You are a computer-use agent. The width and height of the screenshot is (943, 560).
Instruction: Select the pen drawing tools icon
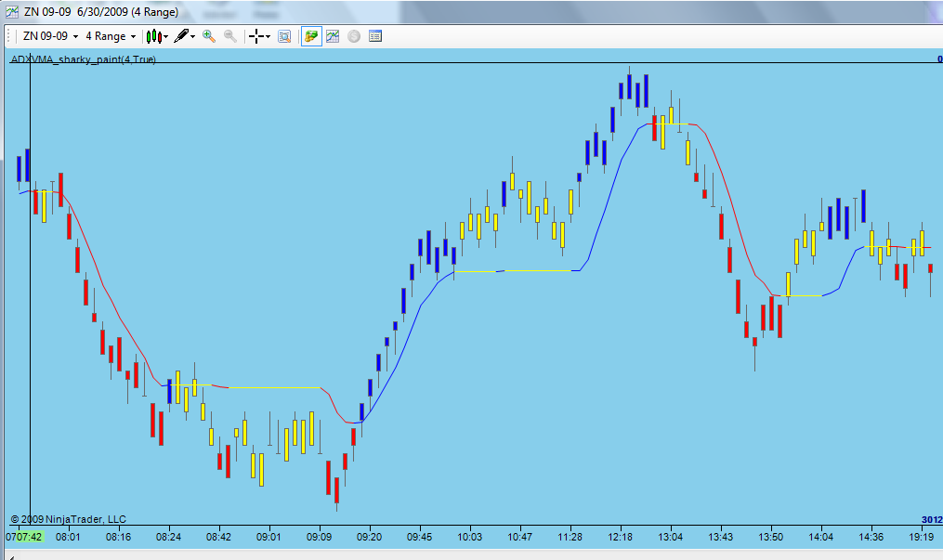point(181,36)
